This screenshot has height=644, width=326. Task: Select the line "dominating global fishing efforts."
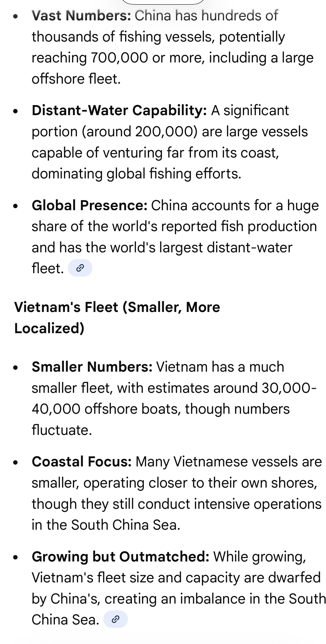point(137,174)
